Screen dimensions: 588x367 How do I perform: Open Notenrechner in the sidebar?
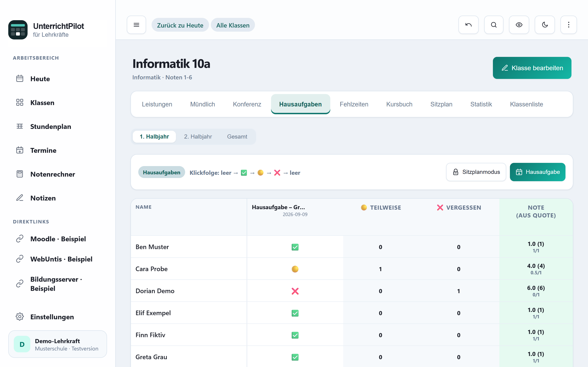coord(52,174)
